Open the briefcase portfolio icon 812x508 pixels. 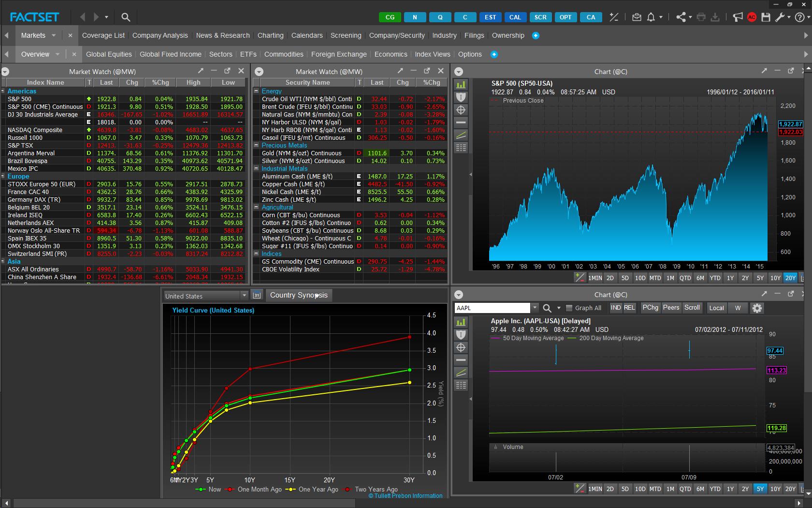pyautogui.click(x=637, y=17)
